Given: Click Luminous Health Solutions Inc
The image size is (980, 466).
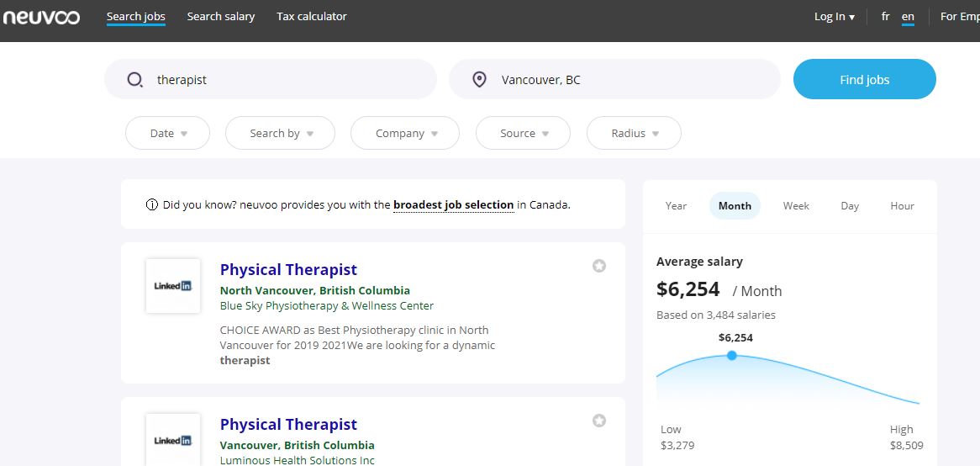Looking at the screenshot, I should 298,460.
